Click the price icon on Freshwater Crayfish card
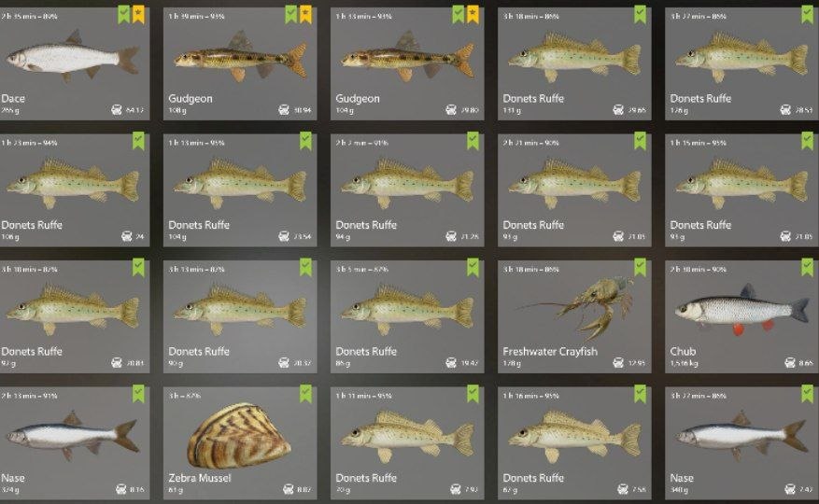This screenshot has width=819, height=504. [x=618, y=362]
